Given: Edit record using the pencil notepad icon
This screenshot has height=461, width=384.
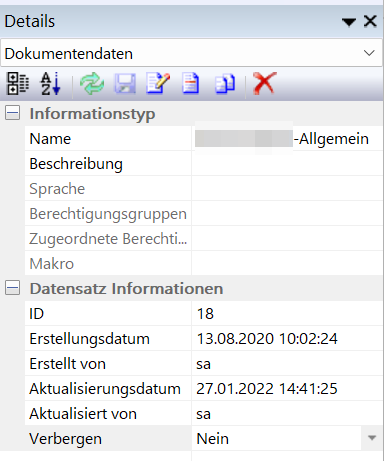Looking at the screenshot, I should [158, 83].
